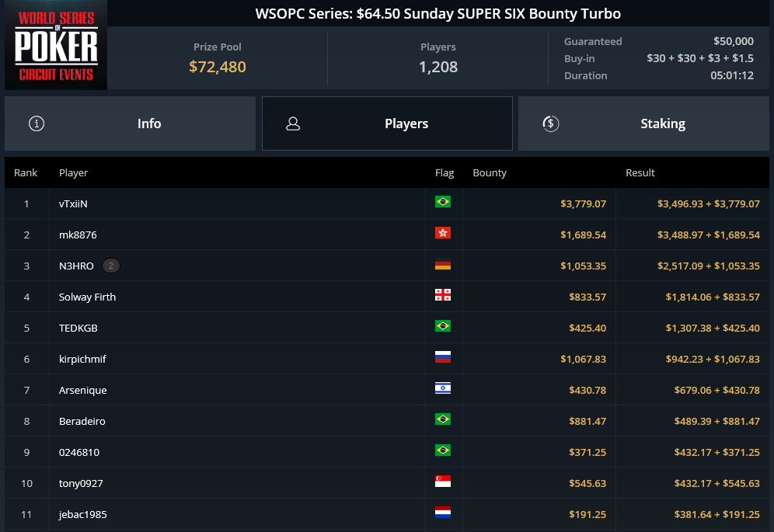Switch to the Info tab
Viewport: 774px width, 532px height.
131,123
